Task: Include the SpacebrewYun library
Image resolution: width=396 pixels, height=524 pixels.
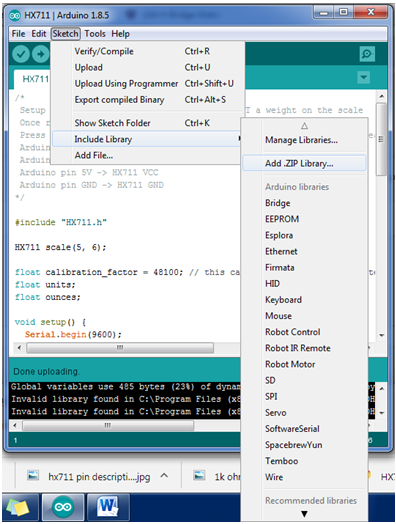Action: coord(304,445)
